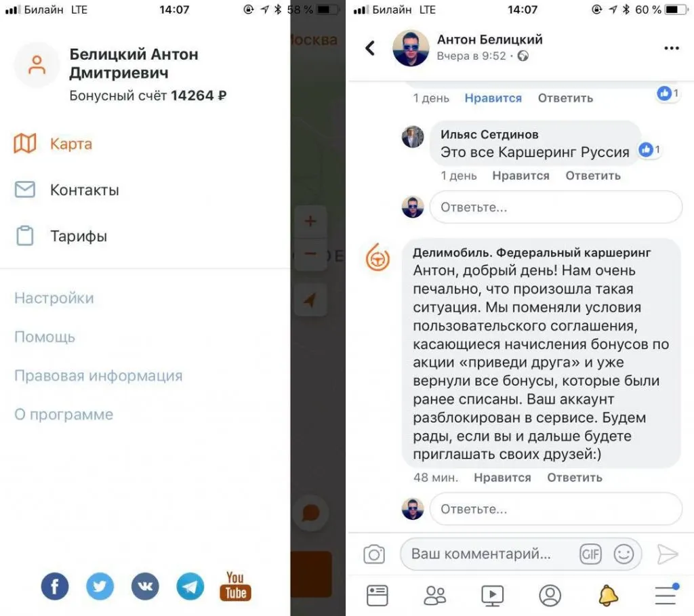Open the Telegram social link icon

190,586
